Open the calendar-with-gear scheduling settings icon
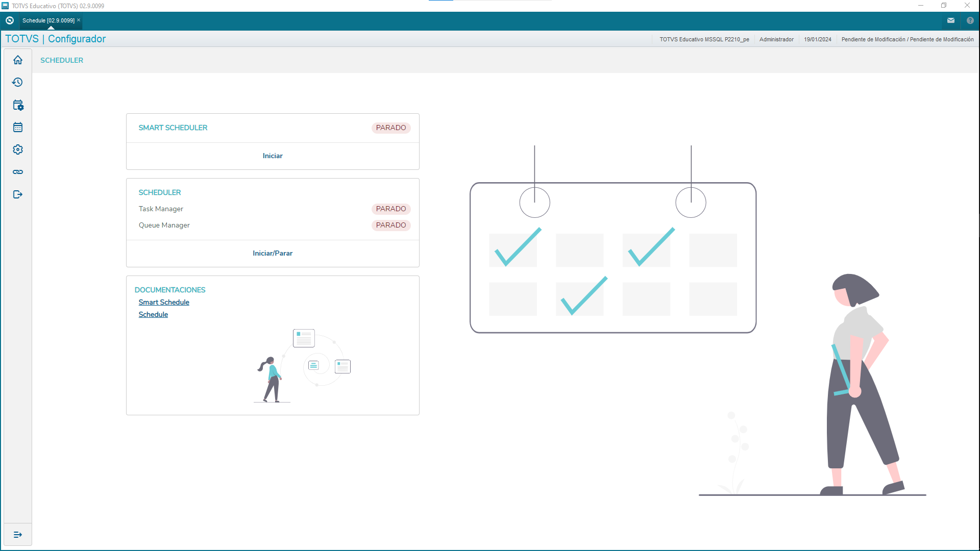Image resolution: width=980 pixels, height=551 pixels. click(18, 105)
